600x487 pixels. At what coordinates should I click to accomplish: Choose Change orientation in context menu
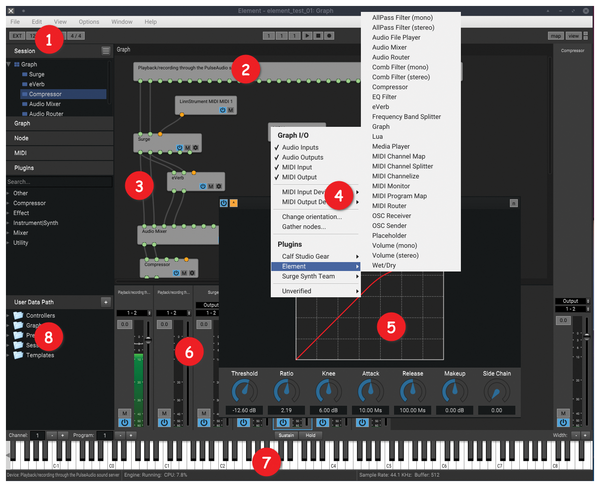pyautogui.click(x=312, y=217)
